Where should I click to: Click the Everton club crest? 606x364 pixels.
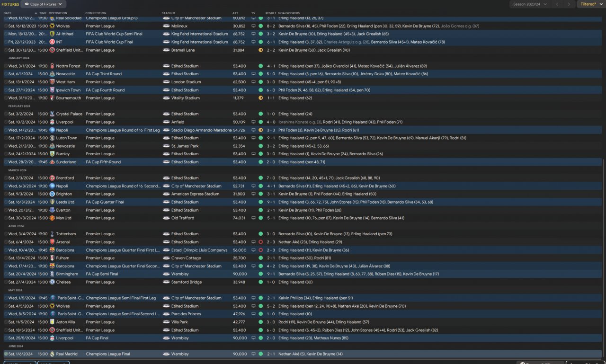(52, 210)
